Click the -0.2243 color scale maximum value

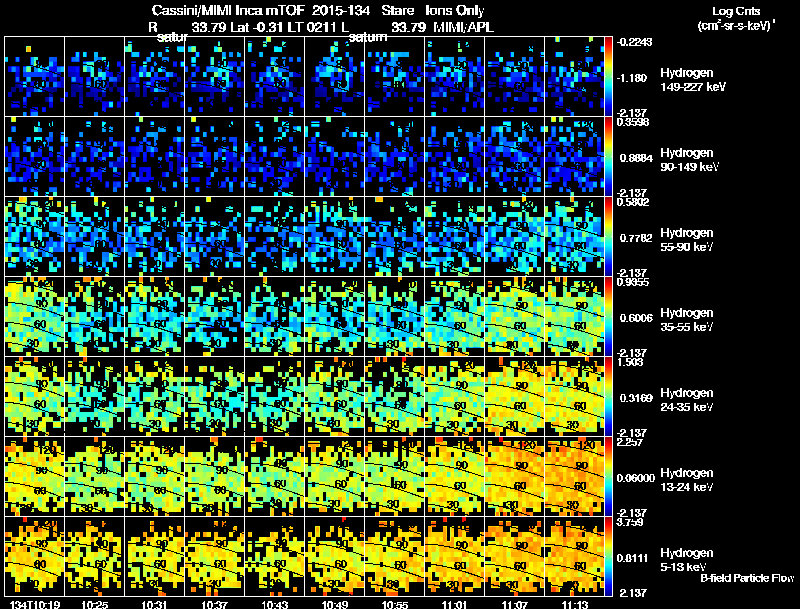635,42
